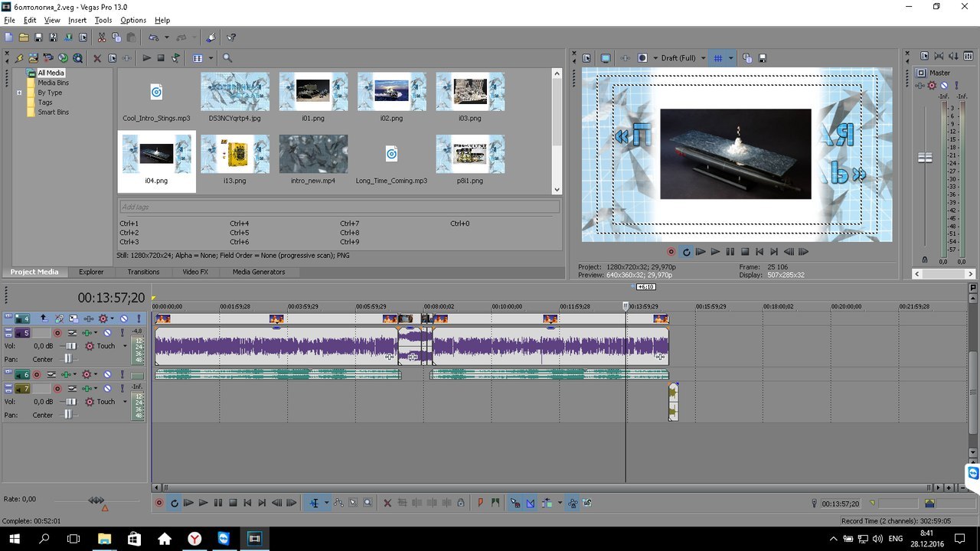Click Insert Marker icon in timeline toolbar

click(480, 503)
